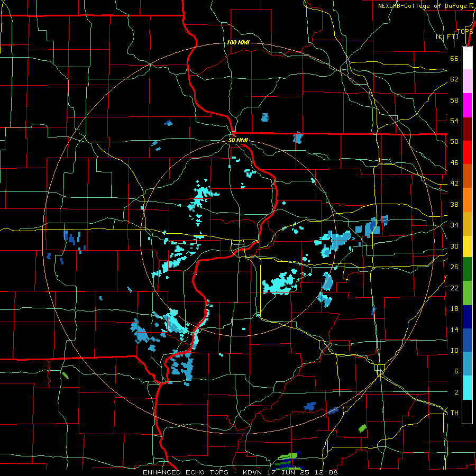The height and width of the screenshot is (476, 476).
Task: Click the 12:08 time stamp
Action: click(x=326, y=472)
